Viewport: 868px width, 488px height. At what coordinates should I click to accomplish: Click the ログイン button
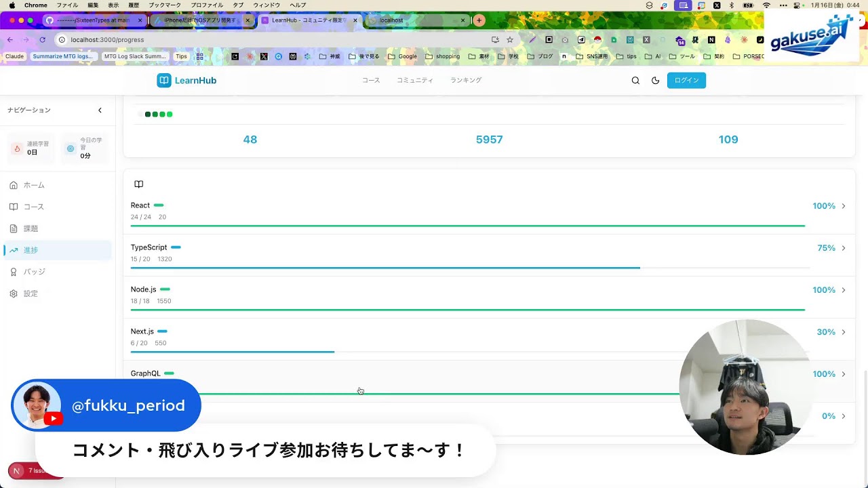click(686, 81)
